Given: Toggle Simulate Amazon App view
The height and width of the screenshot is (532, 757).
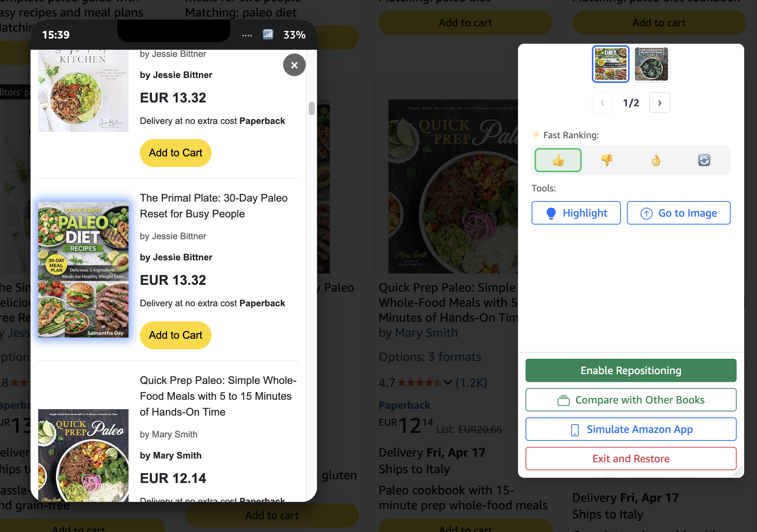Looking at the screenshot, I should 631,429.
